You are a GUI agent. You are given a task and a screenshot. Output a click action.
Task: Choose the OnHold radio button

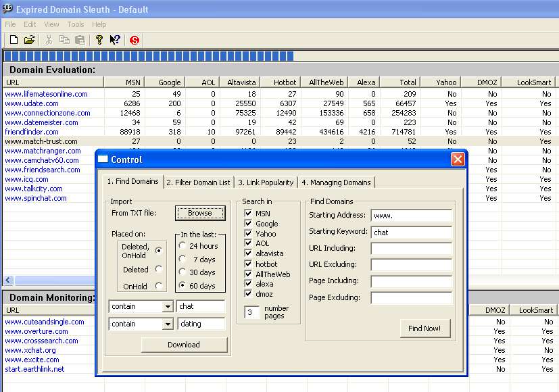click(158, 287)
